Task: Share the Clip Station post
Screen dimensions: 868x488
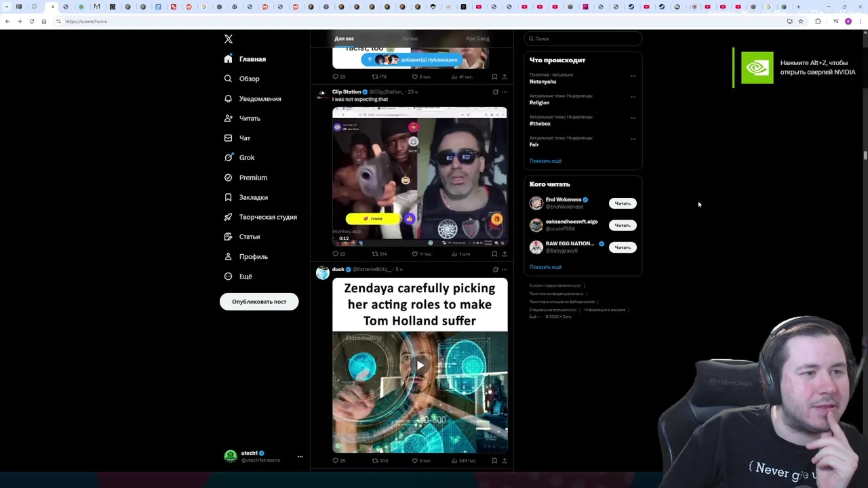Action: (x=504, y=254)
